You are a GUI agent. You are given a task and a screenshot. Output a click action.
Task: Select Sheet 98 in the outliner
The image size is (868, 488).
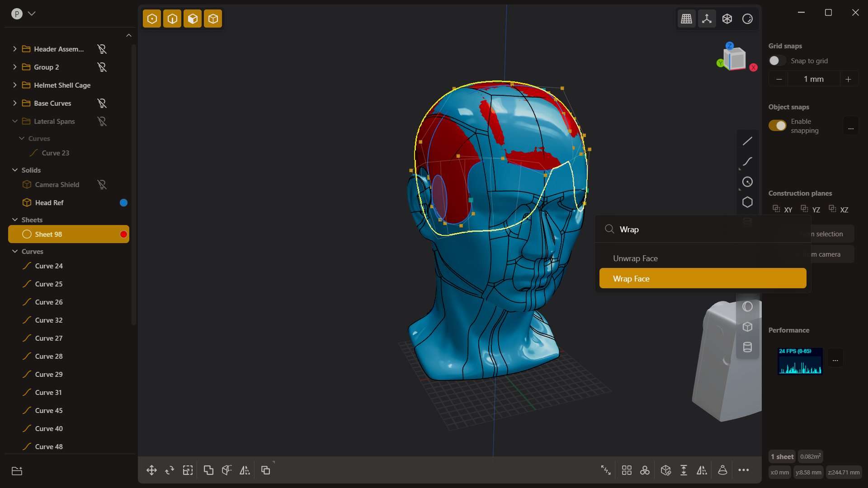(69, 234)
